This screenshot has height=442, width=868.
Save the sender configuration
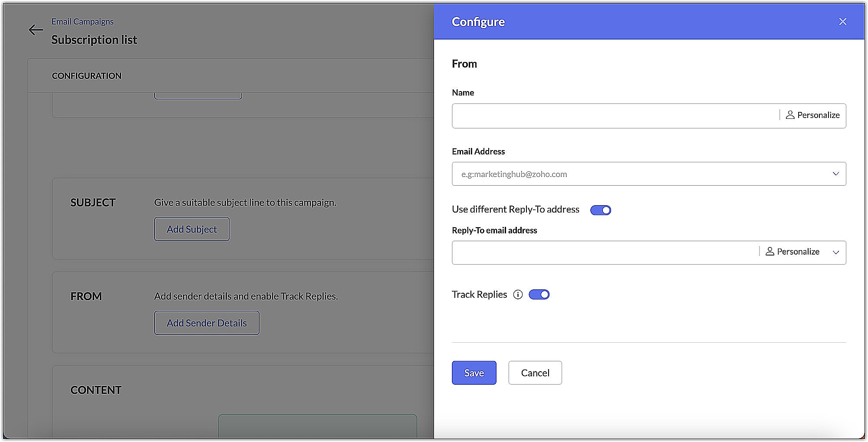coord(474,373)
